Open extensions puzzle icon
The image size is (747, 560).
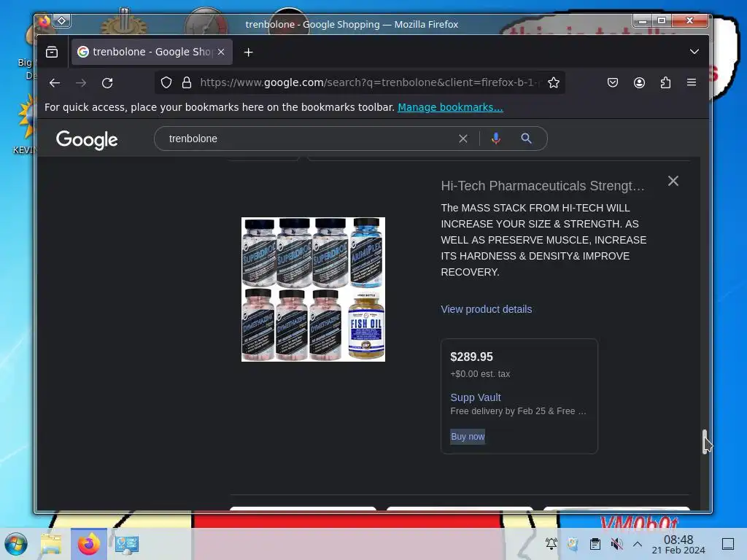(x=665, y=83)
